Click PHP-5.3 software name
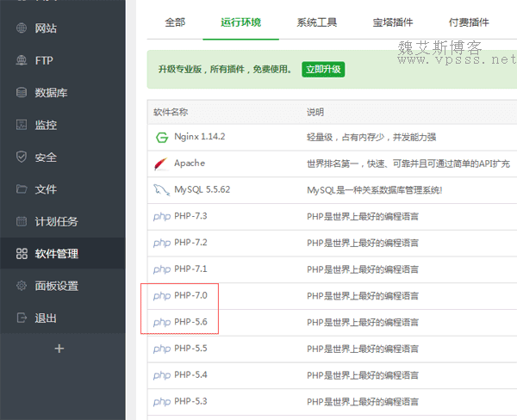The image size is (517, 420). (190, 401)
